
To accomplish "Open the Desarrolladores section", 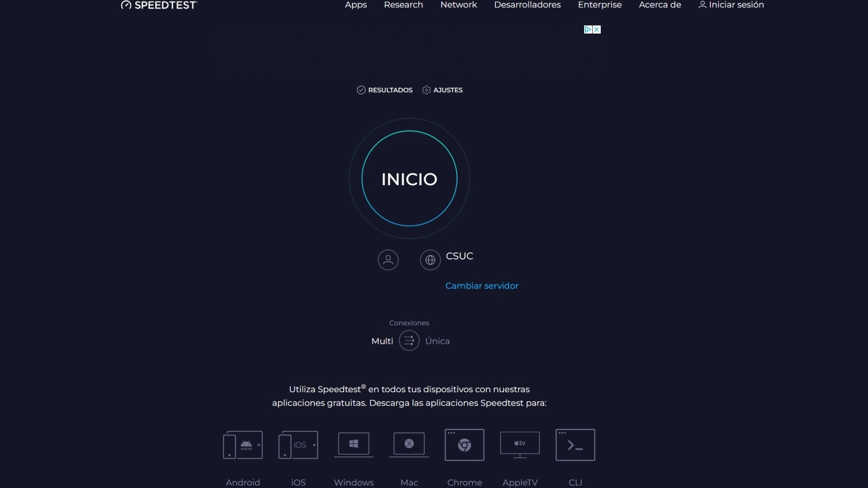I will (x=527, y=5).
